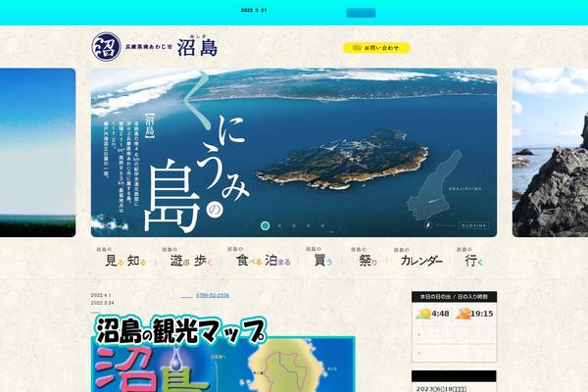Click the sunrise sun icon beside 4:48
This screenshot has width=588, height=392.
click(x=423, y=314)
